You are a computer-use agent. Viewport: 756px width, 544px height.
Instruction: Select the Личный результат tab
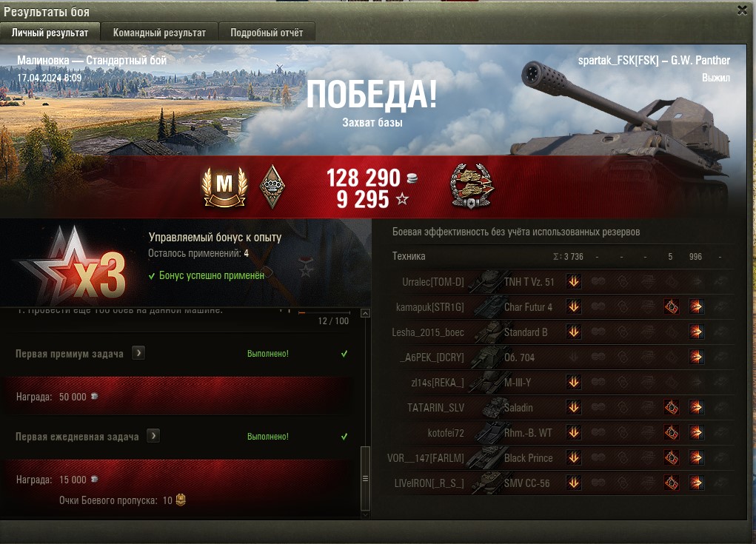coord(50,33)
